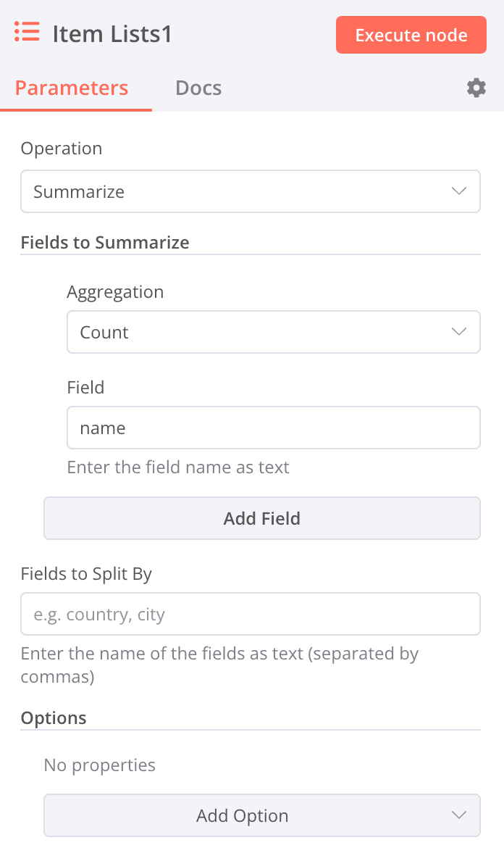The height and width of the screenshot is (861, 504).
Task: Click the Fields to Summarize section heading
Action: pyautogui.click(x=105, y=242)
